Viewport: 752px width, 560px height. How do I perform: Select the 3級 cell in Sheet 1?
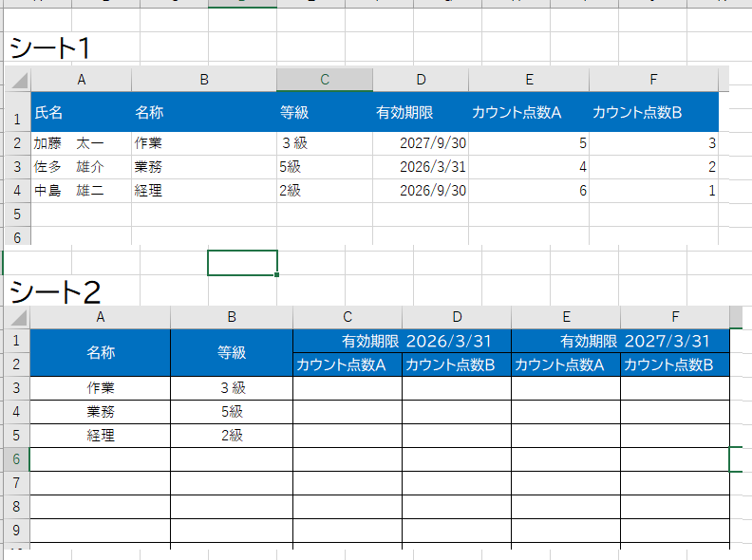[x=325, y=143]
